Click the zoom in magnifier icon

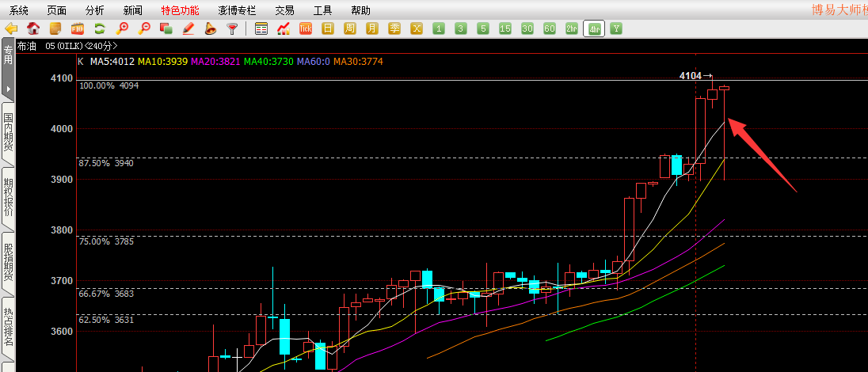coord(122,28)
